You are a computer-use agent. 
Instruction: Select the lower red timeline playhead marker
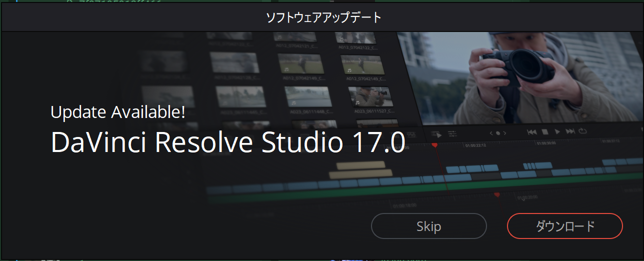(497, 195)
